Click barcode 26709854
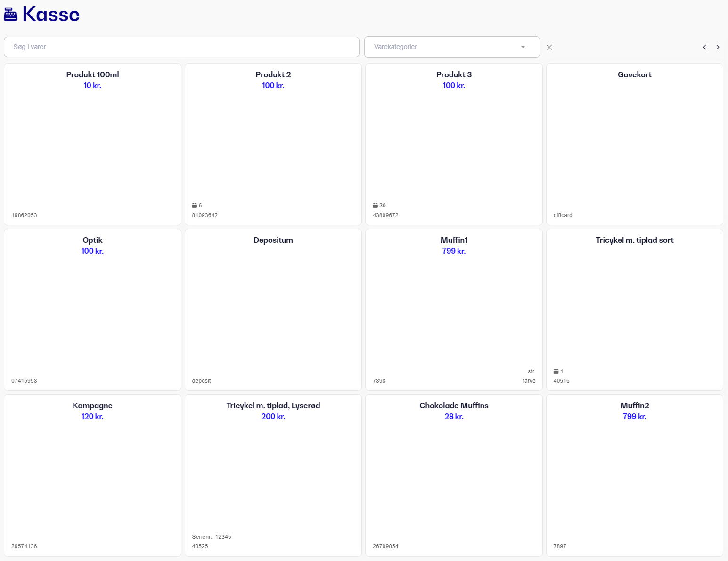The width and height of the screenshot is (728, 561). tap(385, 546)
